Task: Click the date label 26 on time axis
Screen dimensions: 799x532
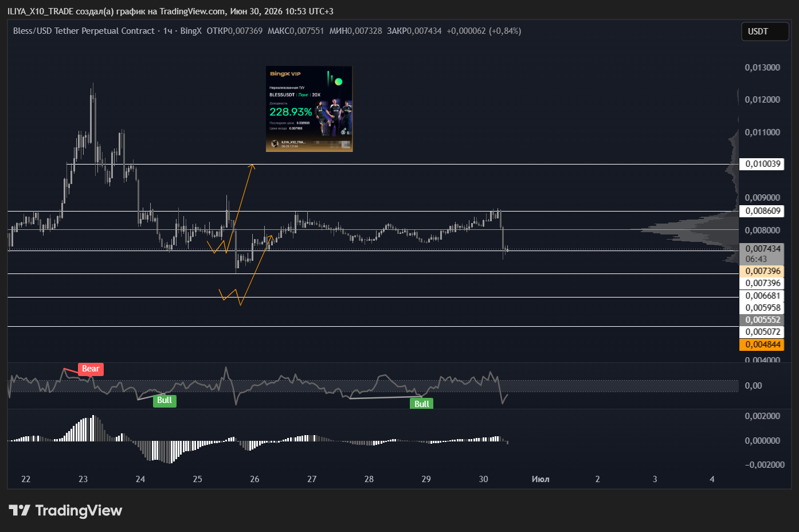Action: tap(254, 479)
